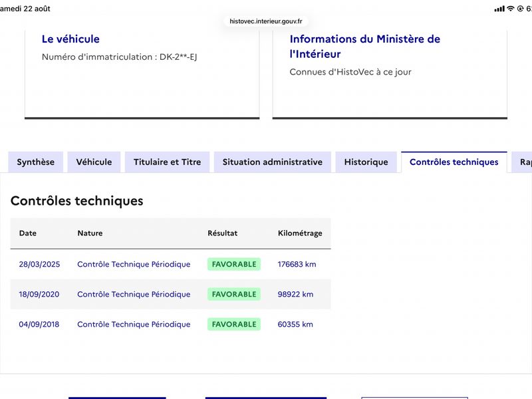Click FAVORABLE badge for the 04/09/2018 control
The height and width of the screenshot is (399, 532).
(x=234, y=325)
